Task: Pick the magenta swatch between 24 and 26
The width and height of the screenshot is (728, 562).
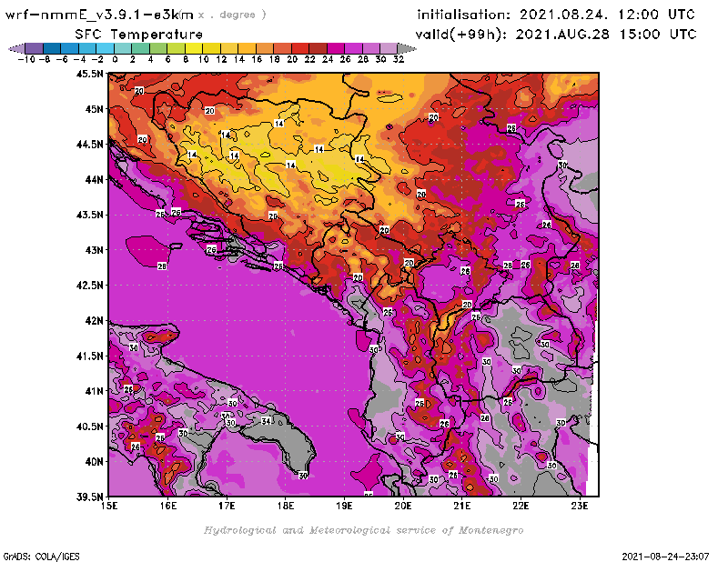Action: coord(336,48)
